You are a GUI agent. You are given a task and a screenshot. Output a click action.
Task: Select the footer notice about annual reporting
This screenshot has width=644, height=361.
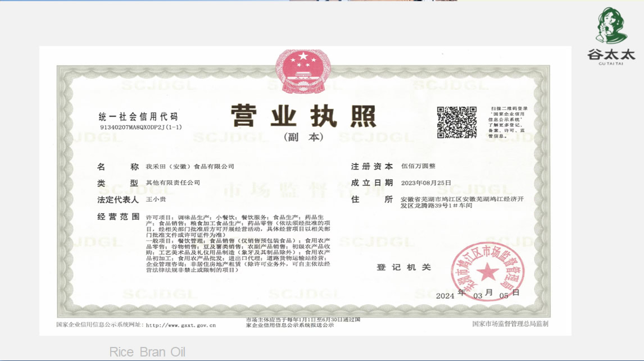pos(303,322)
